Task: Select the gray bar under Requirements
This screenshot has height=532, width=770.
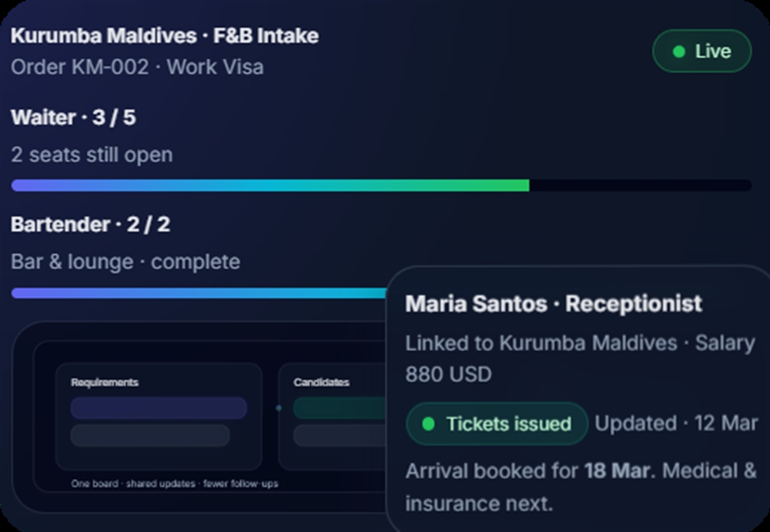Action: pyautogui.click(x=150, y=436)
